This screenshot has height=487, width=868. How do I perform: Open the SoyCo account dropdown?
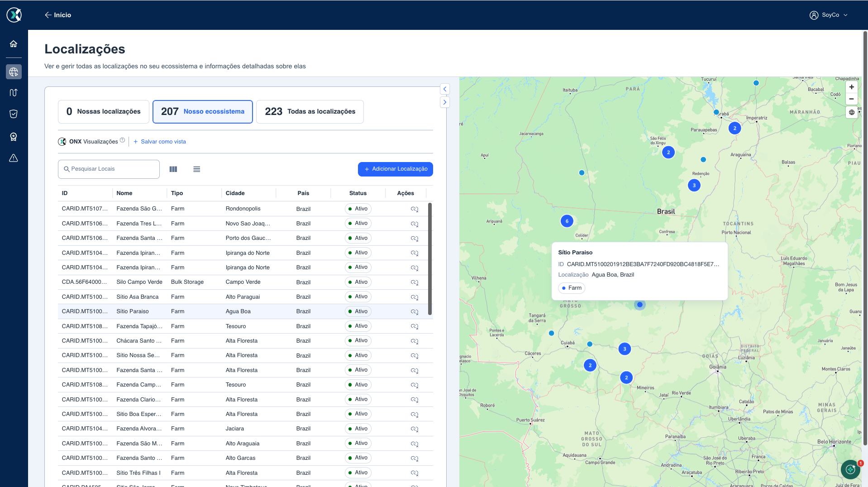[x=829, y=15]
